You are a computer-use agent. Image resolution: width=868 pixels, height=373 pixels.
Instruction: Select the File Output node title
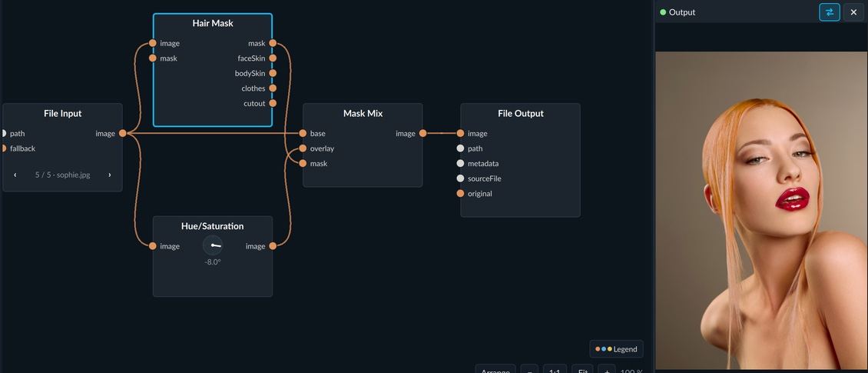(x=520, y=113)
